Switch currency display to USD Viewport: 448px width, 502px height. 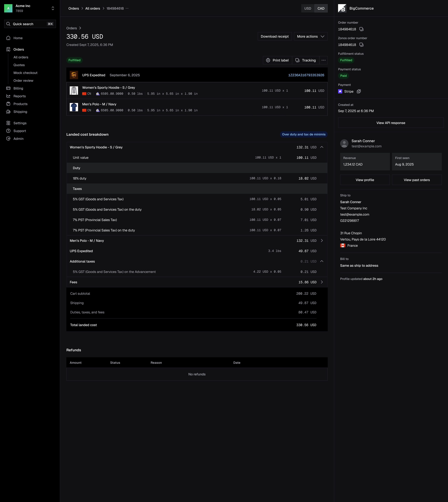(308, 8)
